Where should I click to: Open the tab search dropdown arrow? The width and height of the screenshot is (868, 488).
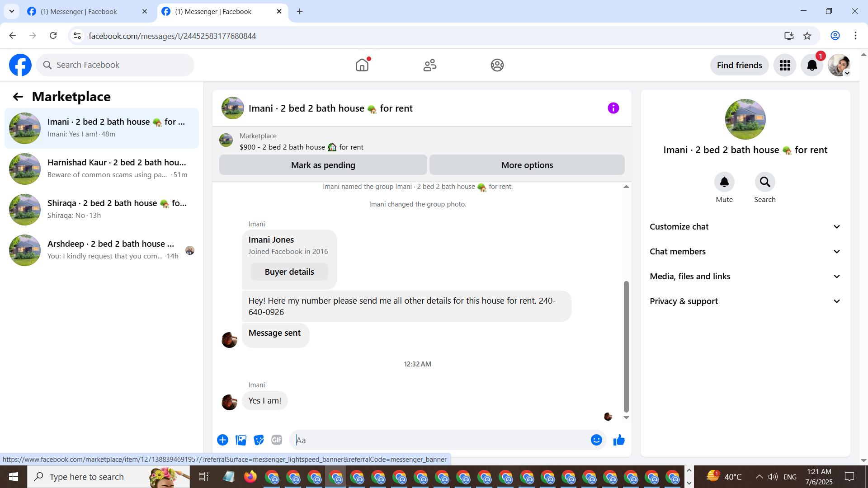(x=12, y=11)
